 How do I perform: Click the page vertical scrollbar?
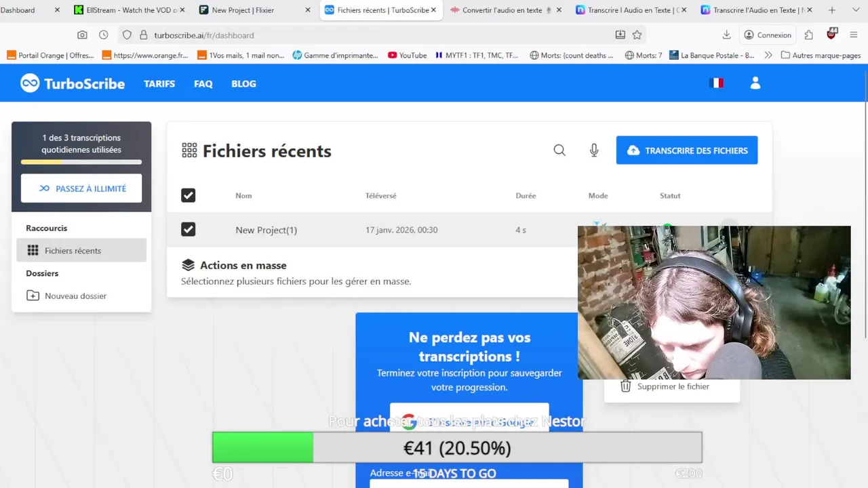(x=865, y=203)
